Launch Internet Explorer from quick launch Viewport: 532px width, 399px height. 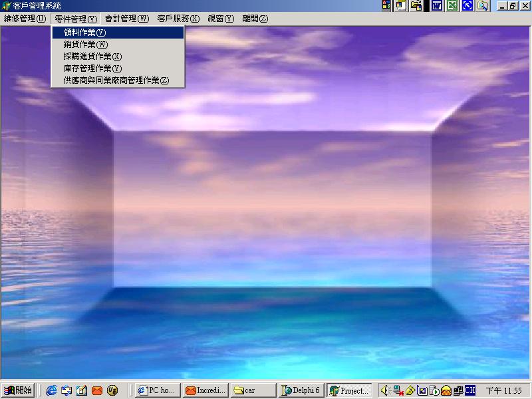tap(51, 390)
